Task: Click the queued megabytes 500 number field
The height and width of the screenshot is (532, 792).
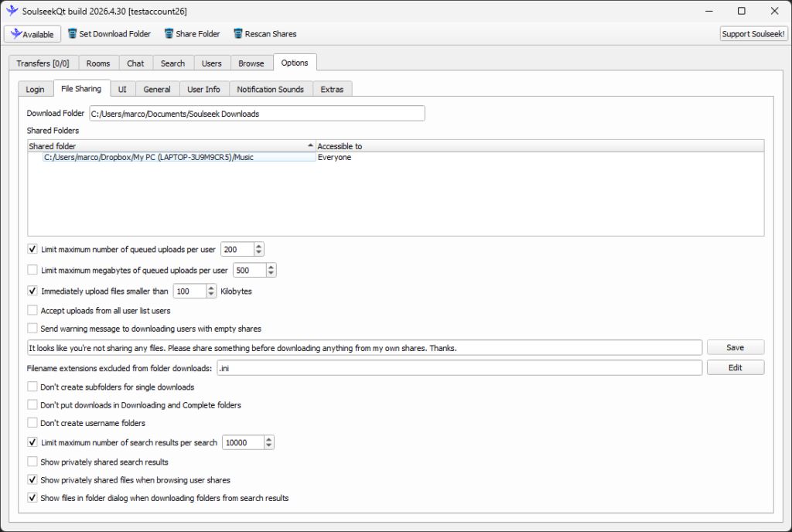Action: [250, 270]
